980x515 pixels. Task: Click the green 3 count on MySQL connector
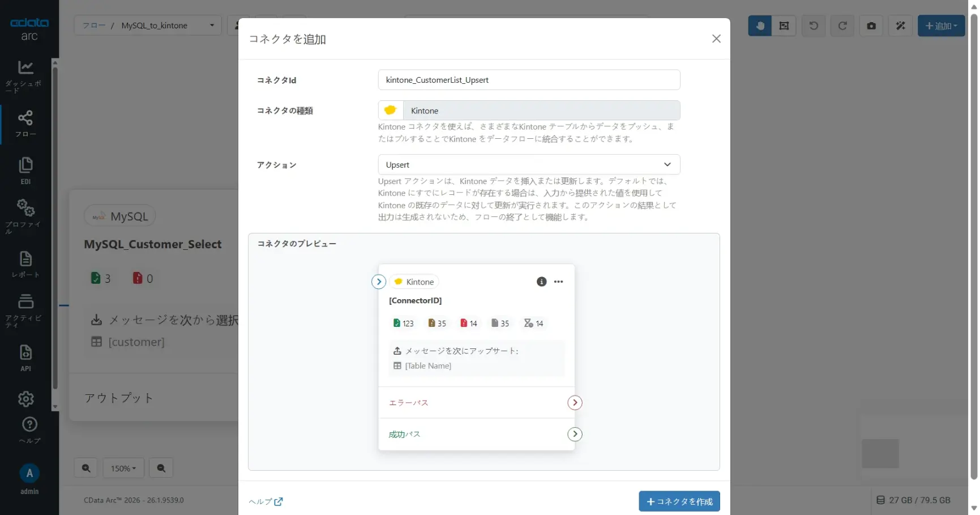click(x=101, y=278)
